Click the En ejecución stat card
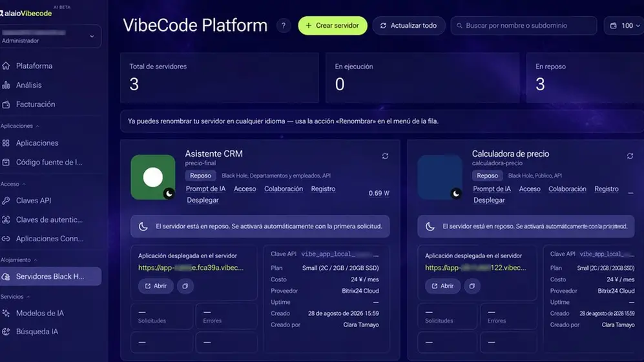 [x=422, y=77]
